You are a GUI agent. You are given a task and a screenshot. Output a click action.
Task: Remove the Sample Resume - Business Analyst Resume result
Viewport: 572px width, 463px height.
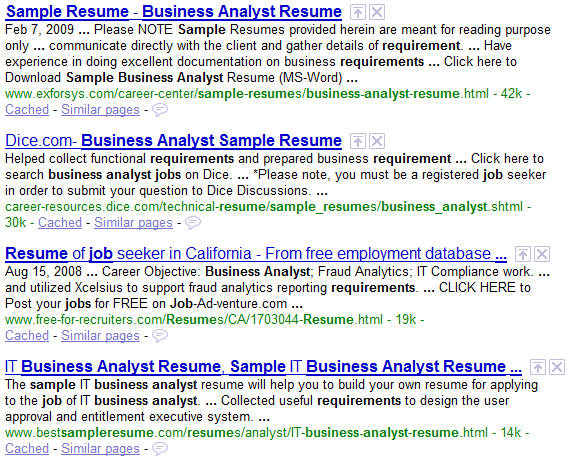(x=377, y=12)
